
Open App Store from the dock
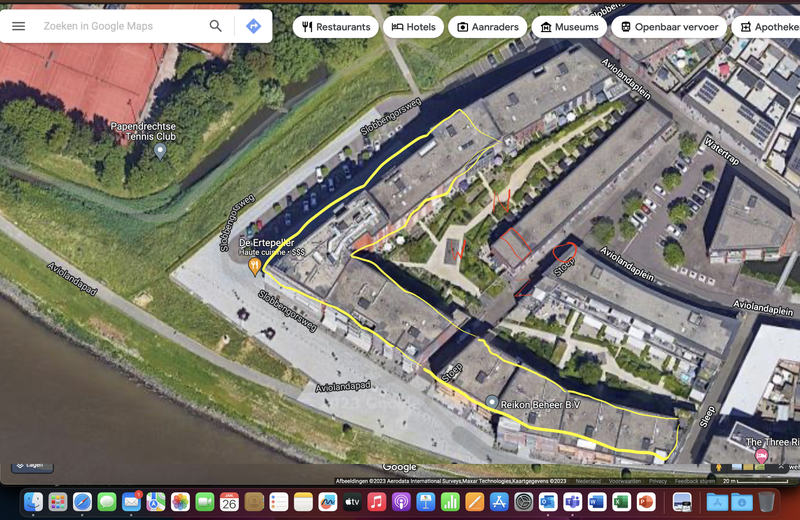(499, 502)
